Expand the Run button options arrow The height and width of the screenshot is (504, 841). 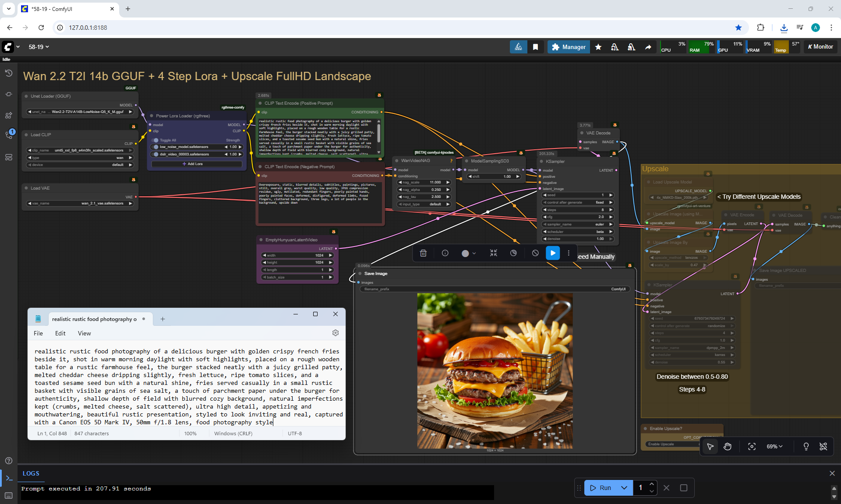[624, 487]
